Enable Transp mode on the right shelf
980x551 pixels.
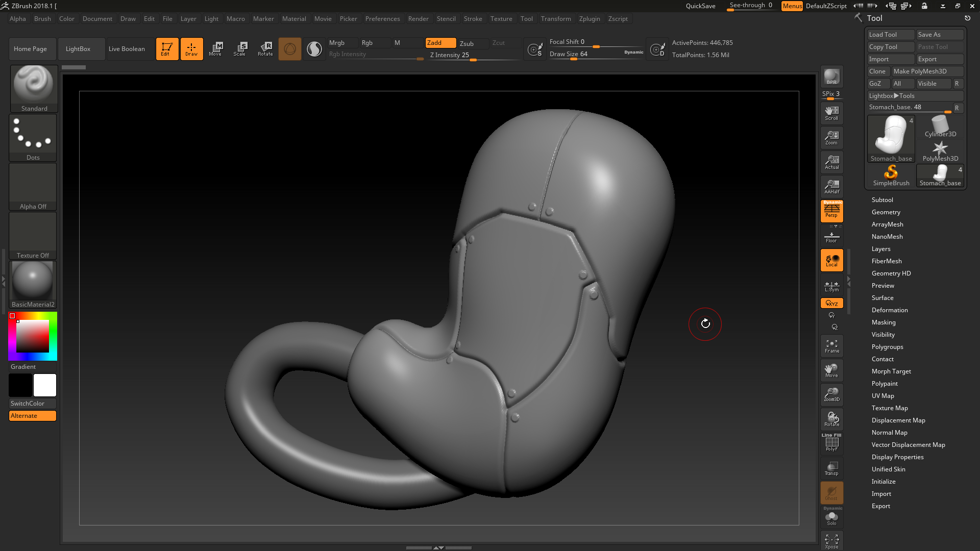[x=831, y=468]
